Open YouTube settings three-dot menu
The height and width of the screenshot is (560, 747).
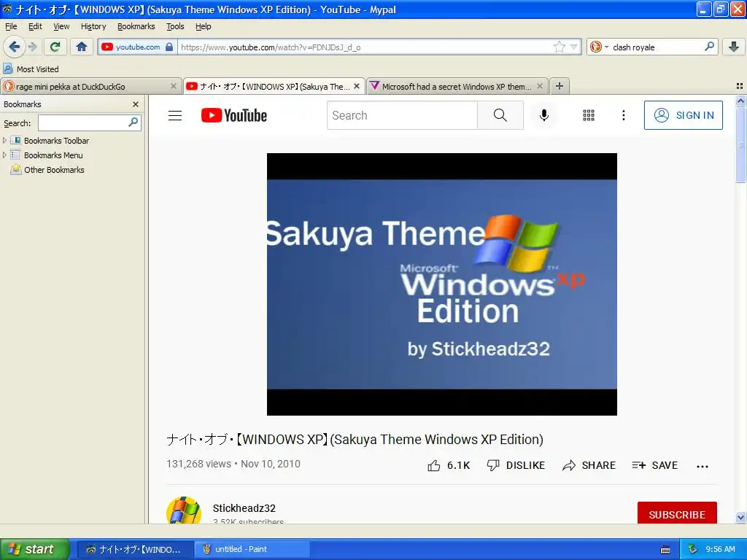click(624, 115)
